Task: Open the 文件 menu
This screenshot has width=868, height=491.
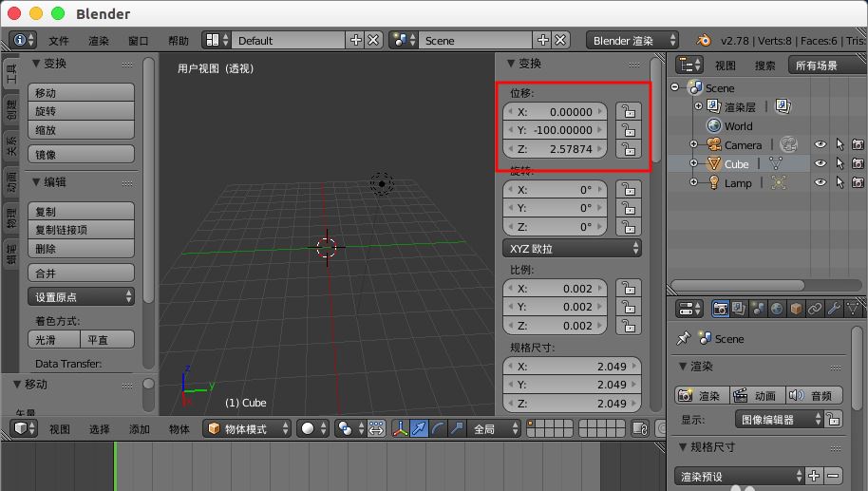Action: [x=59, y=41]
